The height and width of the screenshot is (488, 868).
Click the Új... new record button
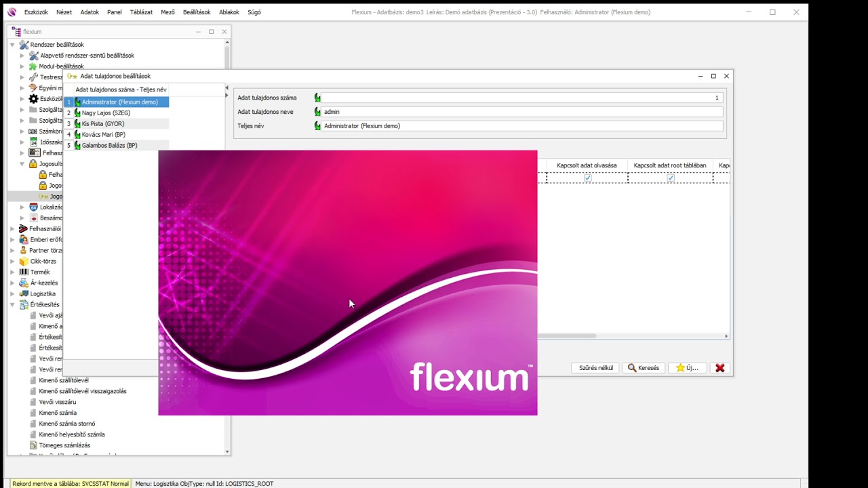[x=687, y=368]
